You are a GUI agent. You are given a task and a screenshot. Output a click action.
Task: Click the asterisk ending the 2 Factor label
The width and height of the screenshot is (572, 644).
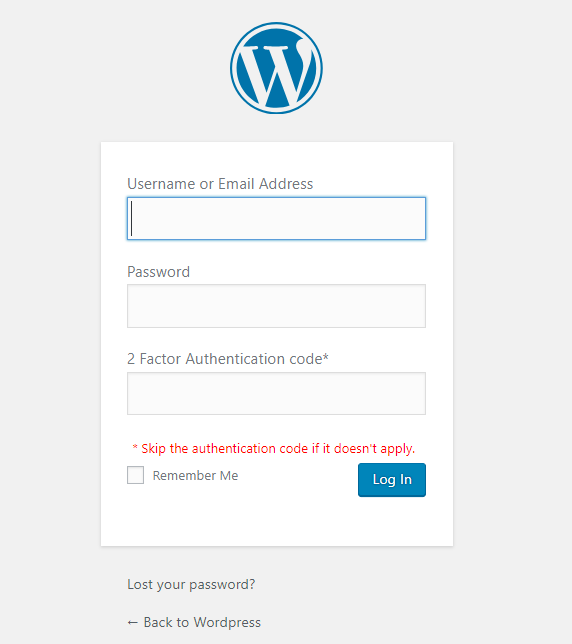pyautogui.click(x=326, y=356)
